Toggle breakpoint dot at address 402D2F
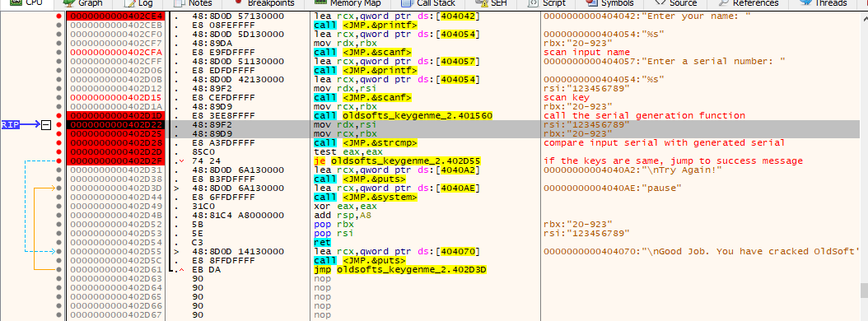 pyautogui.click(x=59, y=161)
